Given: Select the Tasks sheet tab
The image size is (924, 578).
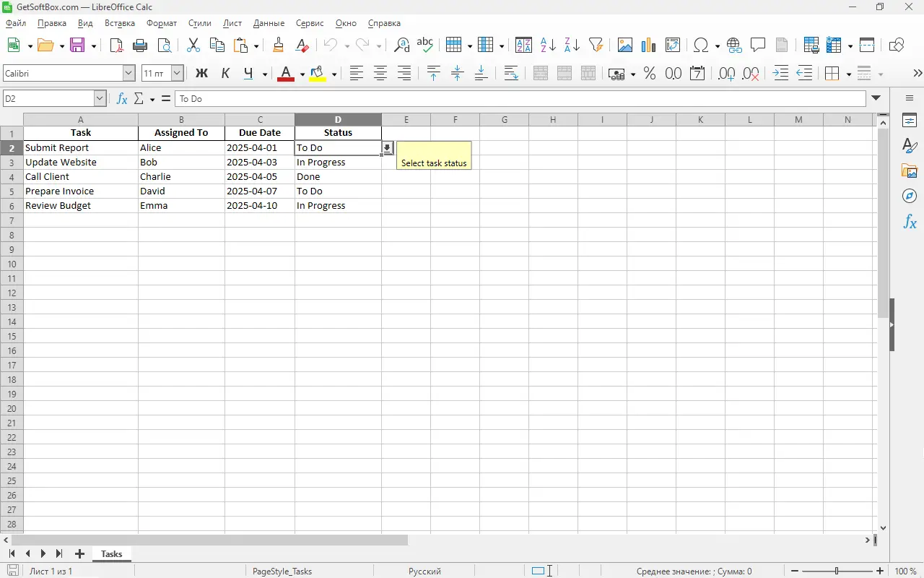Looking at the screenshot, I should (111, 554).
